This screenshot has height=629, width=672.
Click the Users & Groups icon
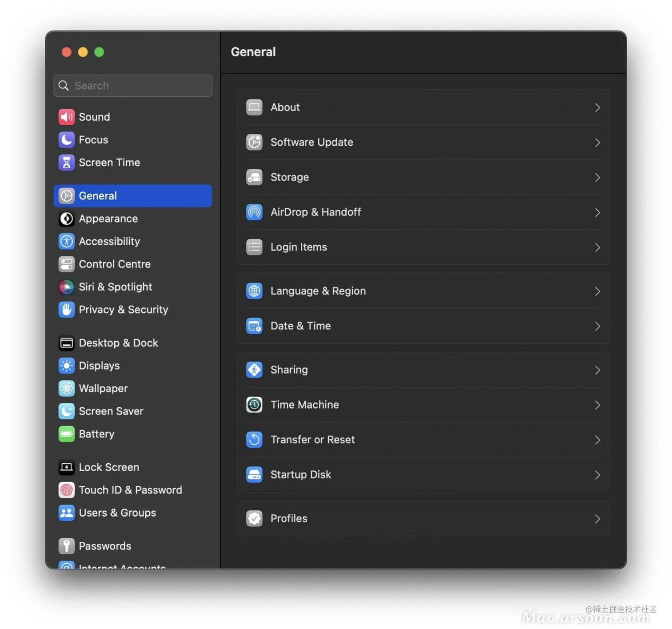point(66,513)
